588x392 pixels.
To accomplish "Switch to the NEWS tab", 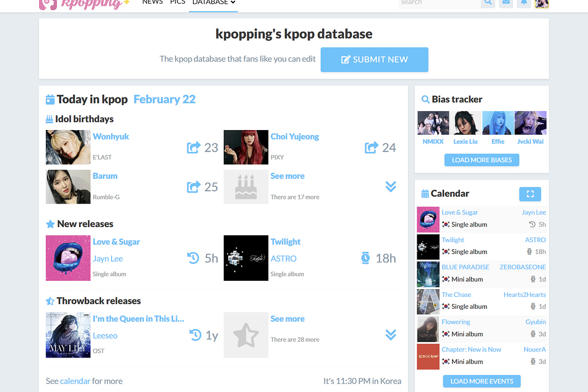I will pos(152,2).
